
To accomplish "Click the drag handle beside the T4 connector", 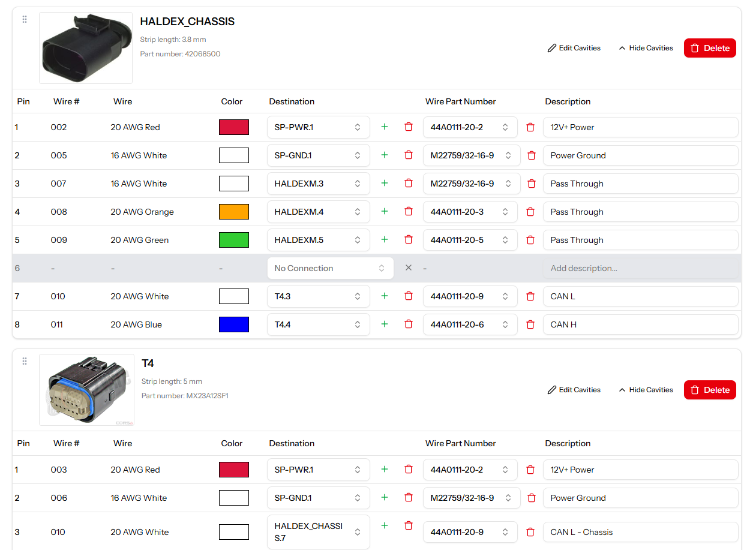I will 25,361.
